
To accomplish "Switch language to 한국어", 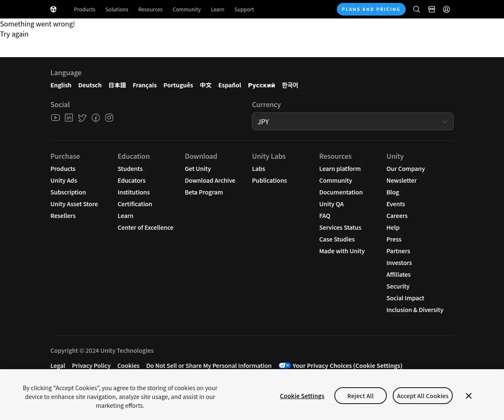I will tap(290, 85).
